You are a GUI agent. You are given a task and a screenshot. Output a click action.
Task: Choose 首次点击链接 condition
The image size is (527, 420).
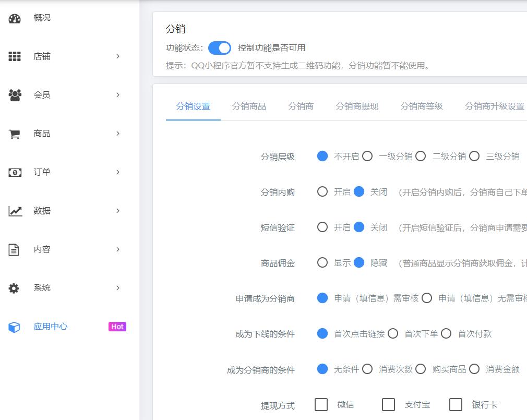coord(322,333)
